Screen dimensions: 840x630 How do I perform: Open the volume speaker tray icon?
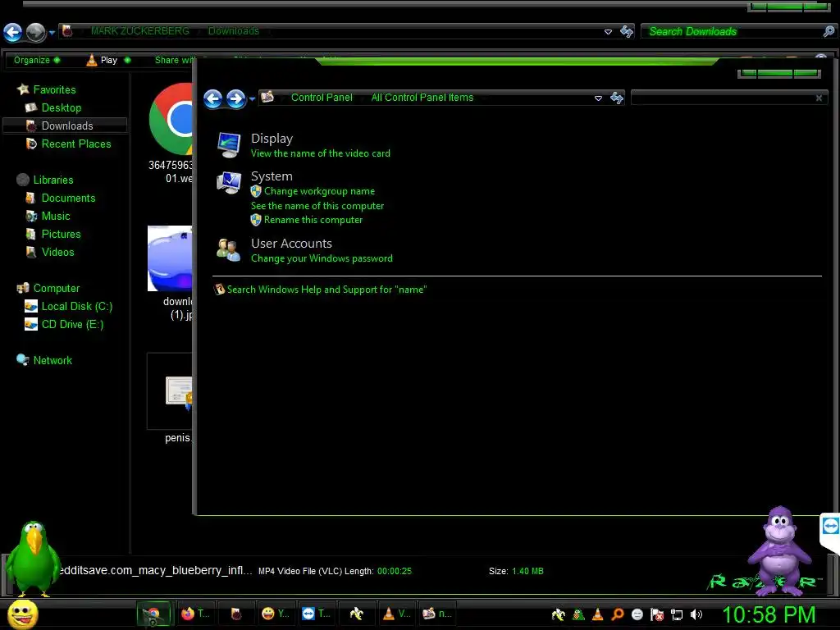(x=696, y=614)
